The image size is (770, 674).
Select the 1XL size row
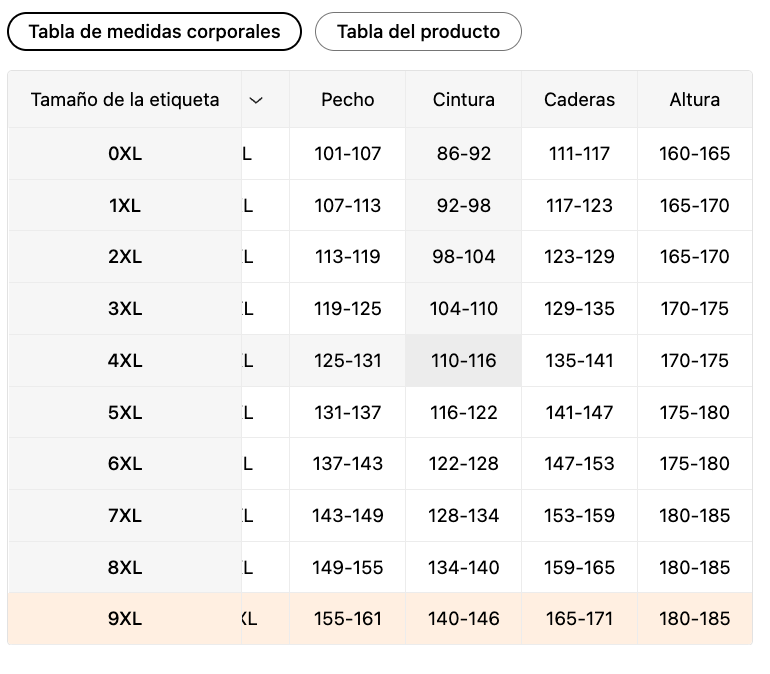tap(125, 206)
